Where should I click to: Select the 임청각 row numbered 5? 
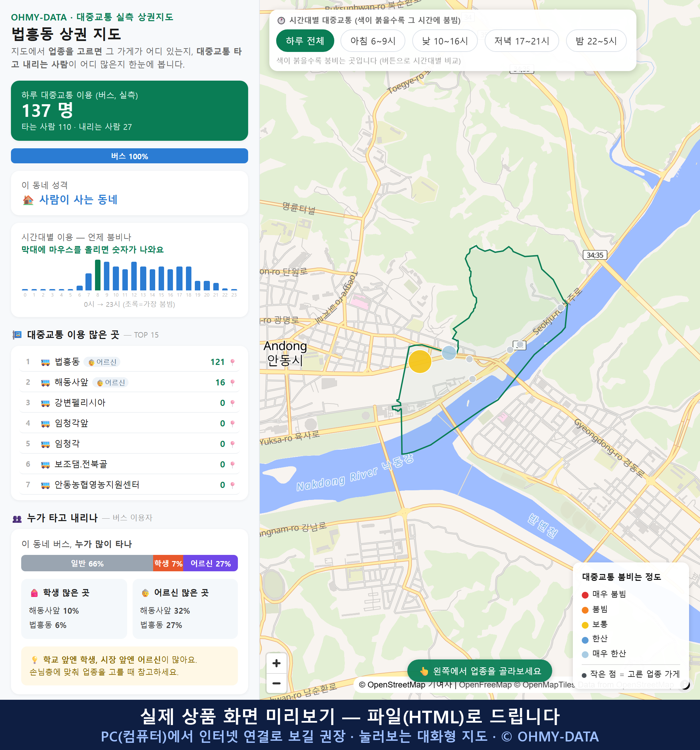coord(130,444)
